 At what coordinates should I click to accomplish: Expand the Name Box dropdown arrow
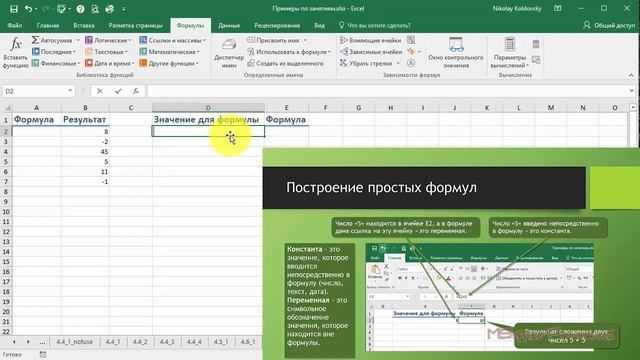coord(70,91)
